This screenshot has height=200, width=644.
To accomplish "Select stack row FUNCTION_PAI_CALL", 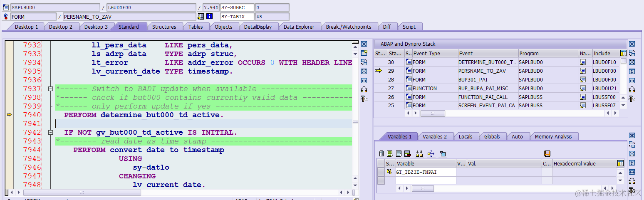I will [x=497, y=97].
